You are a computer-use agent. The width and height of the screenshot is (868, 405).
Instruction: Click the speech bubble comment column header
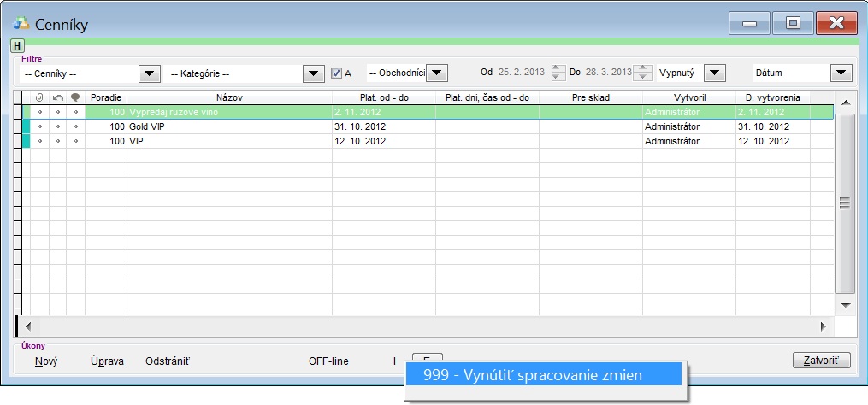coord(75,97)
